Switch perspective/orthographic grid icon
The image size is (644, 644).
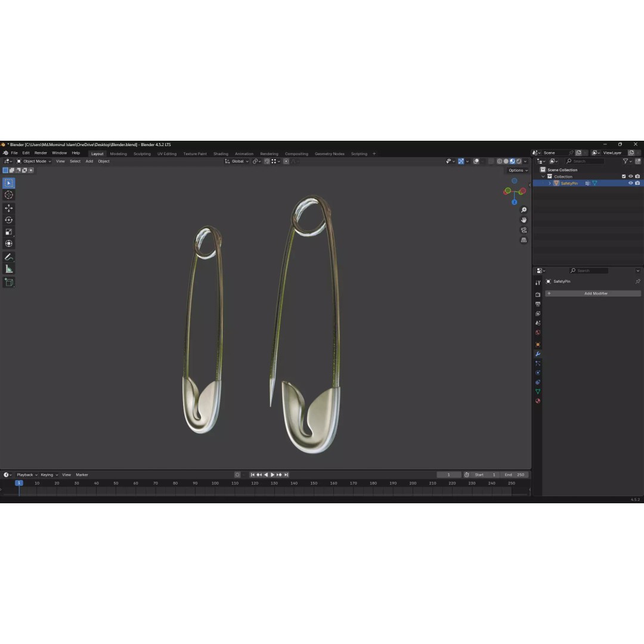pos(524,240)
